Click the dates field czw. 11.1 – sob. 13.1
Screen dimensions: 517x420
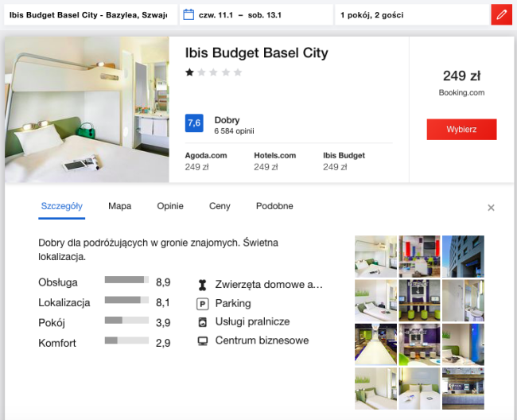pos(256,15)
